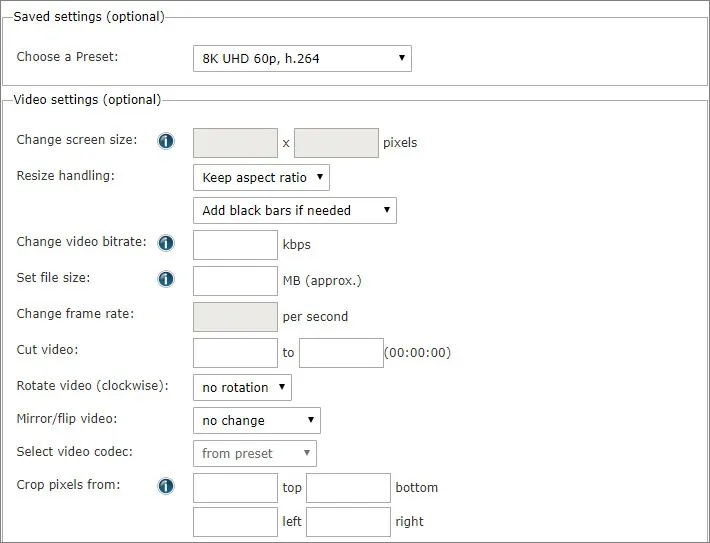The width and height of the screenshot is (710, 543).
Task: Click the video bitrate kbps field
Action: click(235, 245)
